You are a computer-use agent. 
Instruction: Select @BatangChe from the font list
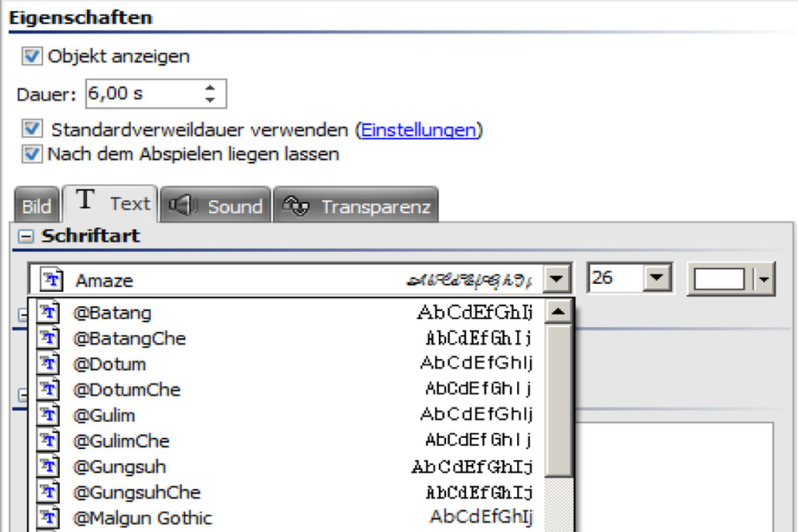tap(129, 338)
